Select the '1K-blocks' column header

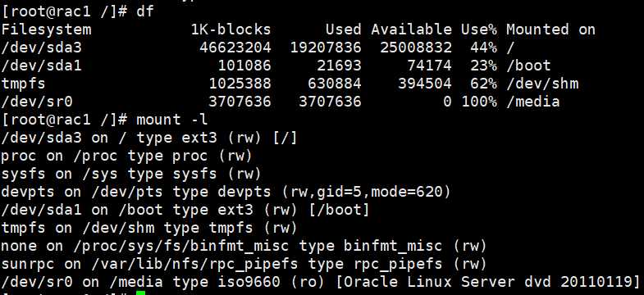point(231,29)
